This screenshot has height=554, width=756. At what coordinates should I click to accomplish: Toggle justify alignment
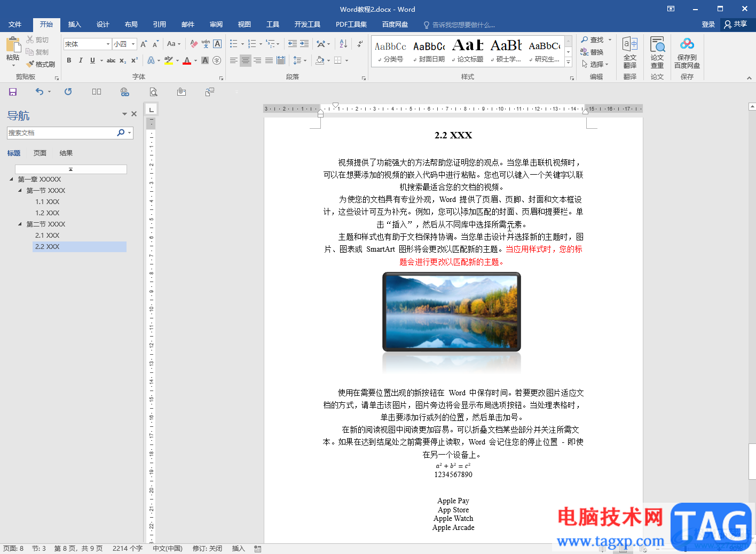[x=269, y=60]
